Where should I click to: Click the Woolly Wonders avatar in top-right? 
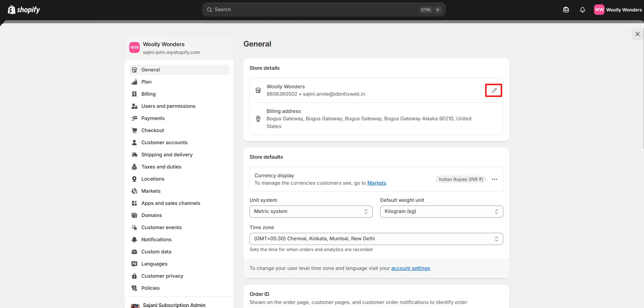599,10
